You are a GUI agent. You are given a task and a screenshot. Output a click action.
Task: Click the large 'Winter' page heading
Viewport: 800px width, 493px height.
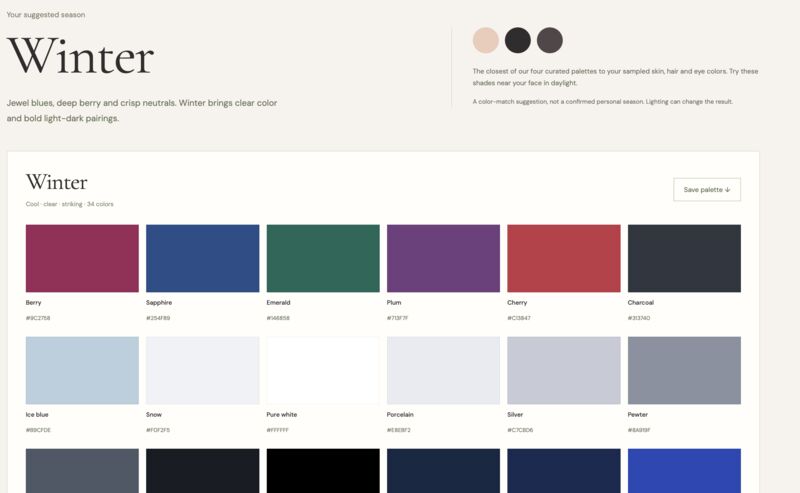[x=81, y=56]
